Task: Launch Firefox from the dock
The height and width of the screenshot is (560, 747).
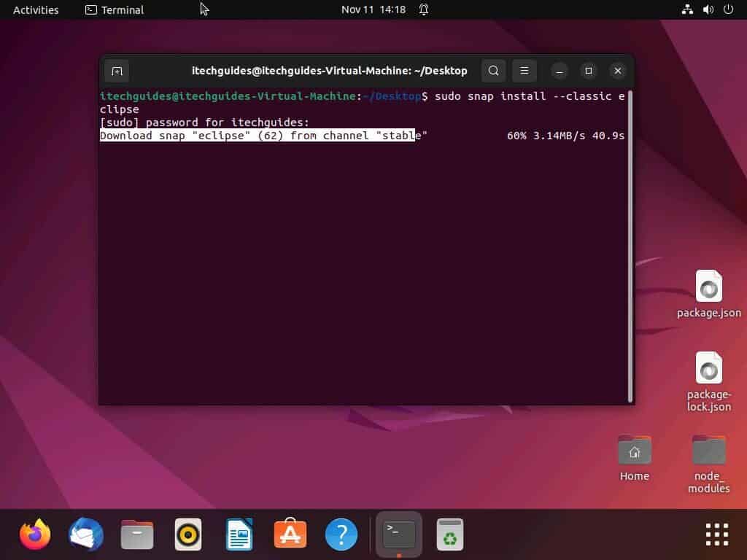Action: coord(35,534)
